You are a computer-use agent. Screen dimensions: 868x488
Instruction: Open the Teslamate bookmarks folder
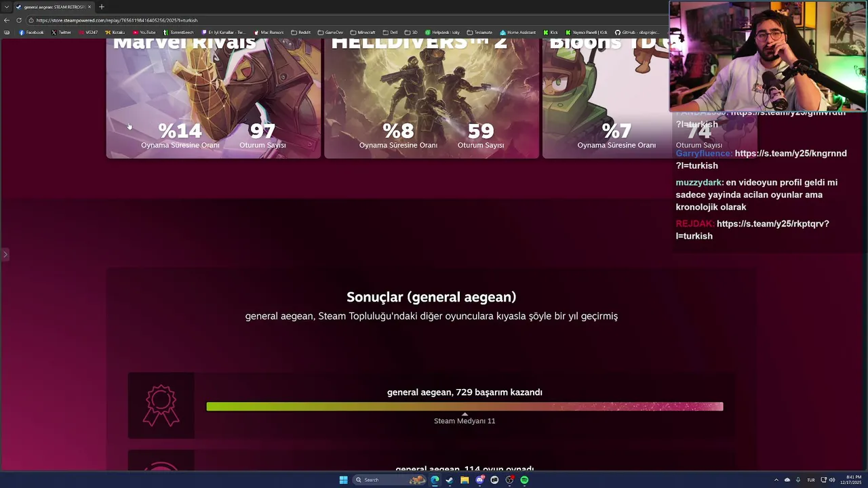coord(479,33)
